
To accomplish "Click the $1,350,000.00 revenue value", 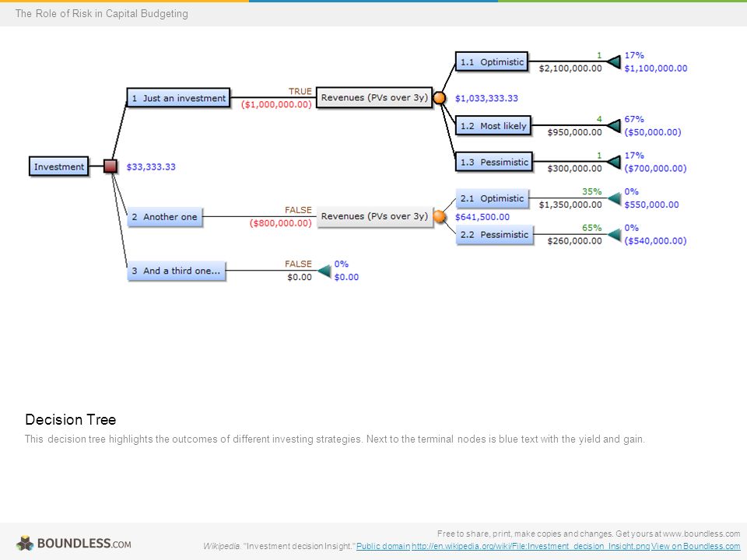I will click(570, 205).
